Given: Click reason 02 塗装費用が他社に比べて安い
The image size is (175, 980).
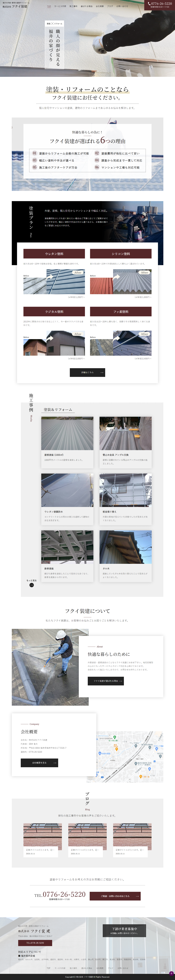Looking at the screenshot, I should [x=117, y=153].
